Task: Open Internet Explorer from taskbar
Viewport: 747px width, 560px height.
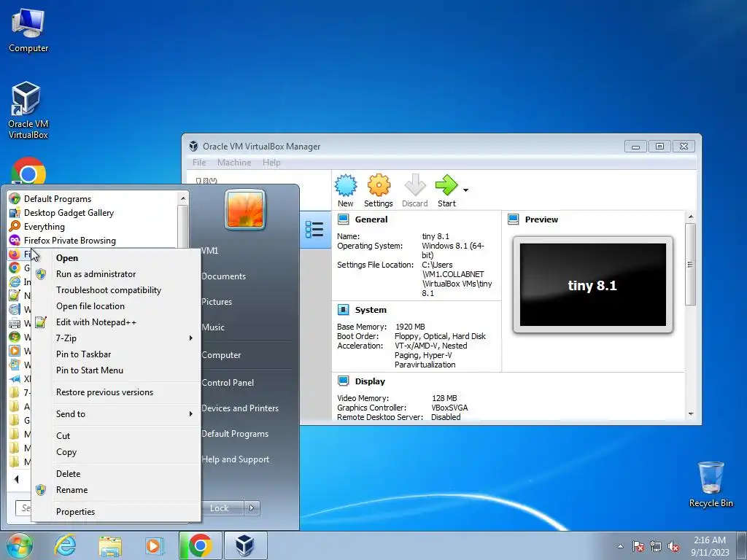Action: point(65,545)
